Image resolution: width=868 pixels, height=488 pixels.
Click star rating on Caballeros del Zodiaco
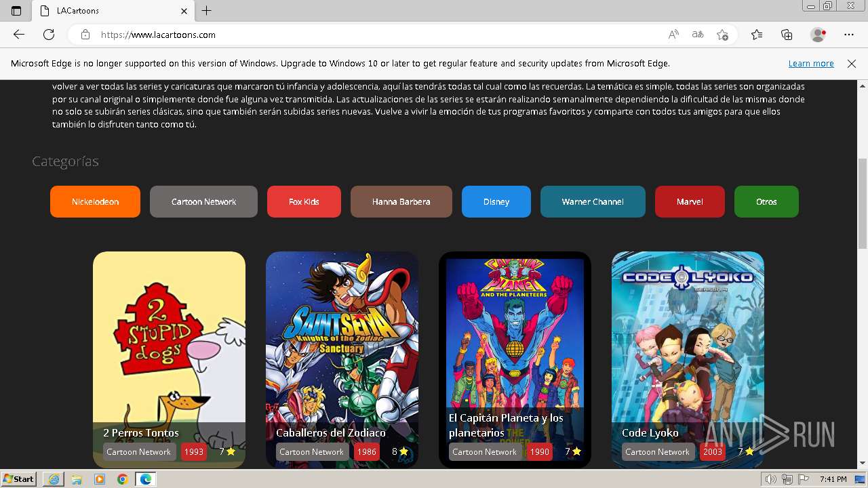pos(400,451)
